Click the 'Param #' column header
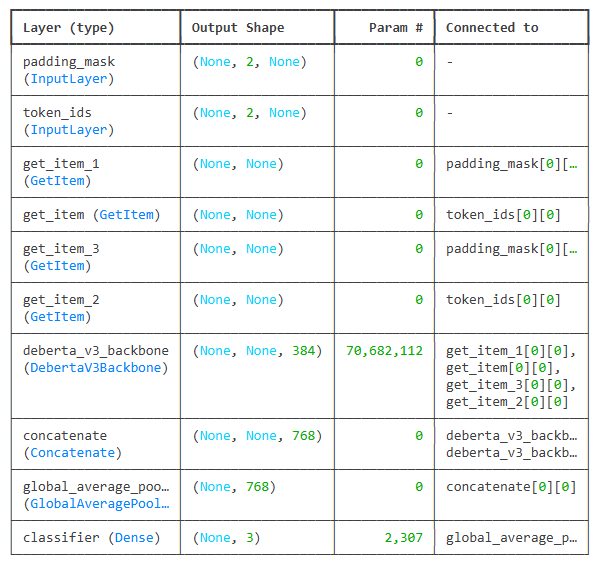 click(x=396, y=28)
